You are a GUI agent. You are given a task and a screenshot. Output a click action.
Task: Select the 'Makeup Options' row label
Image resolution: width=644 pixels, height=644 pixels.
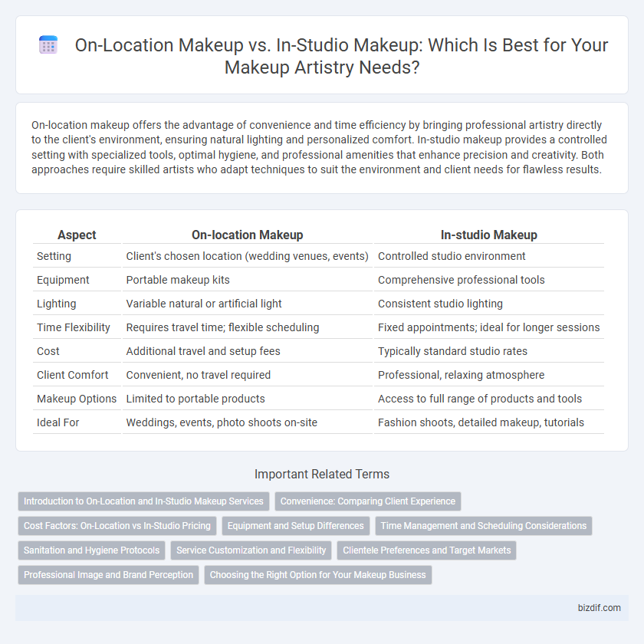[77, 399]
